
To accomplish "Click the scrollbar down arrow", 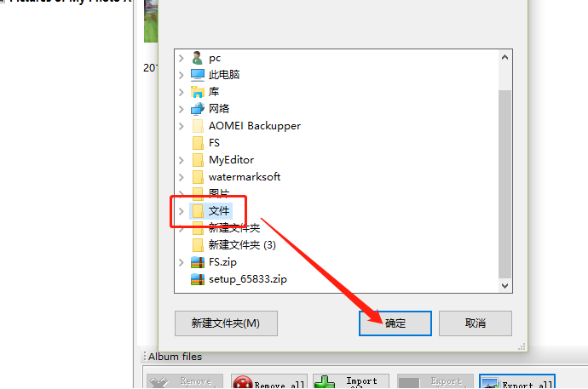I will (504, 286).
